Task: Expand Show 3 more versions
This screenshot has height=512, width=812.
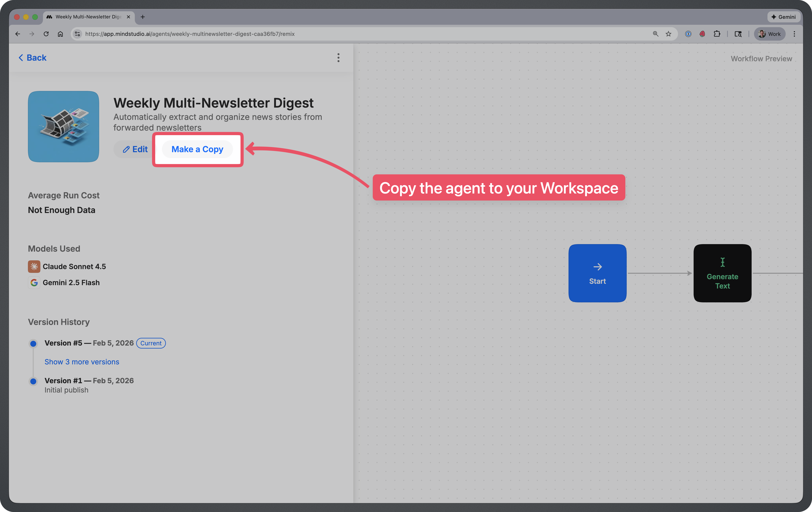Action: [x=82, y=362]
